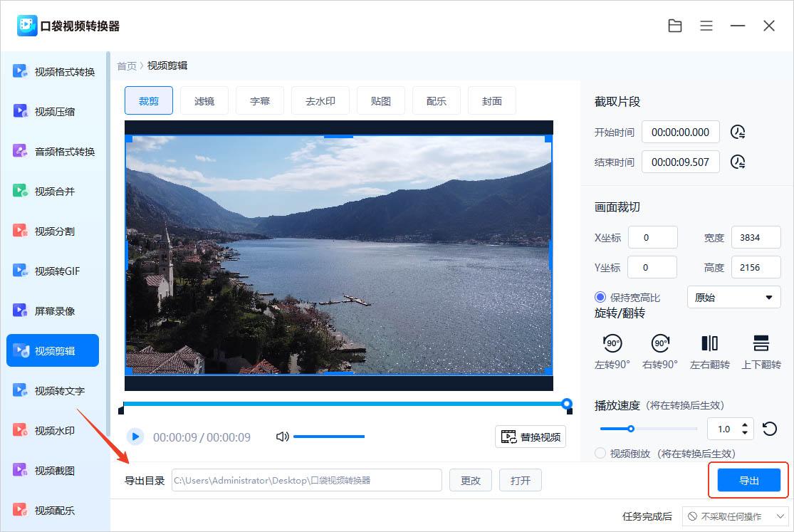794x532 pixels.
Task: Click the 替换视频 button
Action: tap(531, 437)
